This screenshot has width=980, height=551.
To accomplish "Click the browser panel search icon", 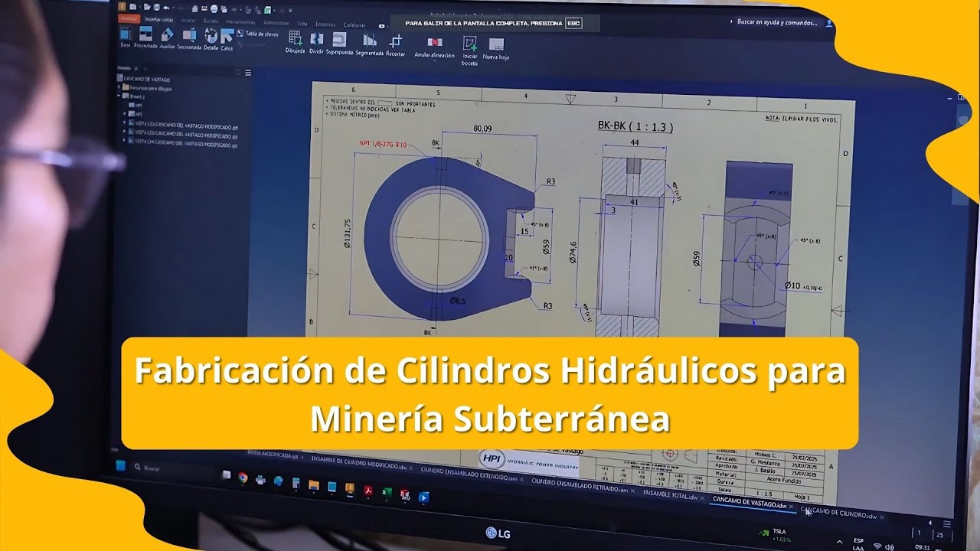I will pos(237,73).
